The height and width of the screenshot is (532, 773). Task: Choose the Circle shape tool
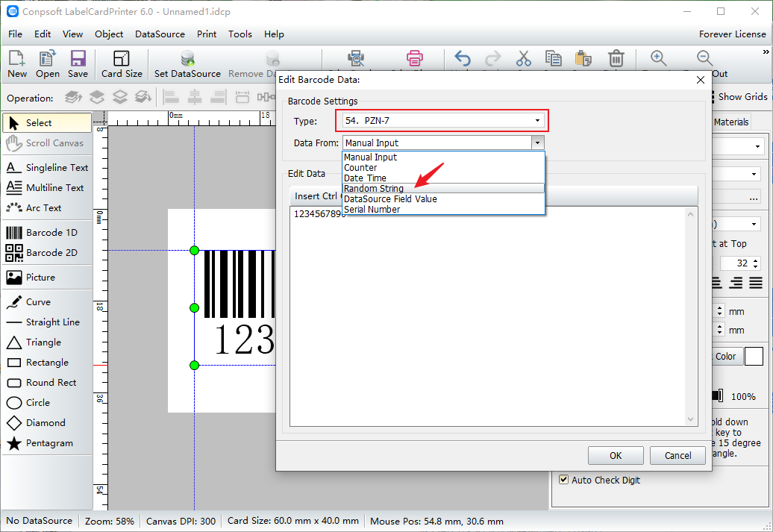(x=47, y=403)
